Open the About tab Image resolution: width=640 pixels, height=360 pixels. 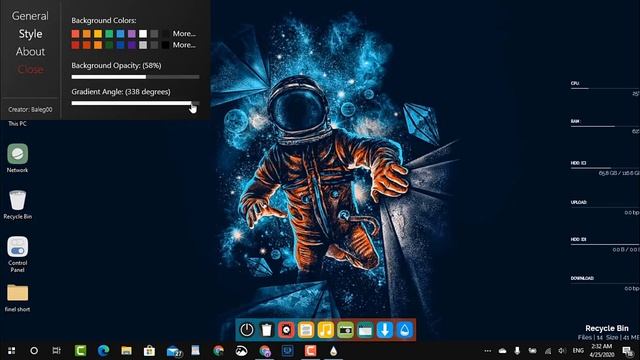(x=30, y=51)
